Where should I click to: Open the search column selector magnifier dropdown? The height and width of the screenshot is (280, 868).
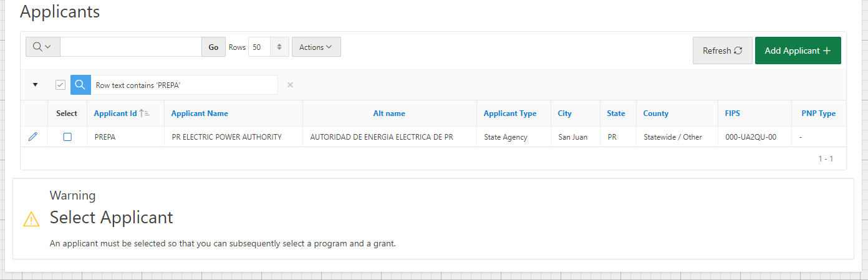coord(42,47)
